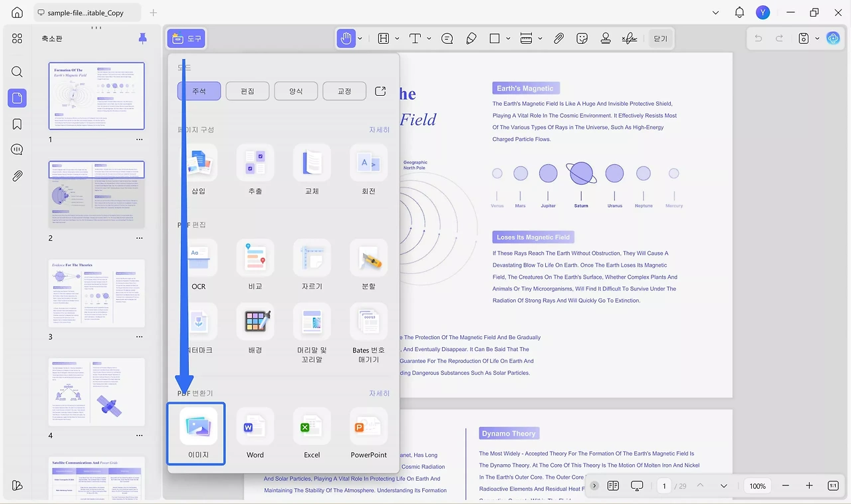The image size is (851, 504).
Task: Open the home screen icon
Action: (17, 13)
